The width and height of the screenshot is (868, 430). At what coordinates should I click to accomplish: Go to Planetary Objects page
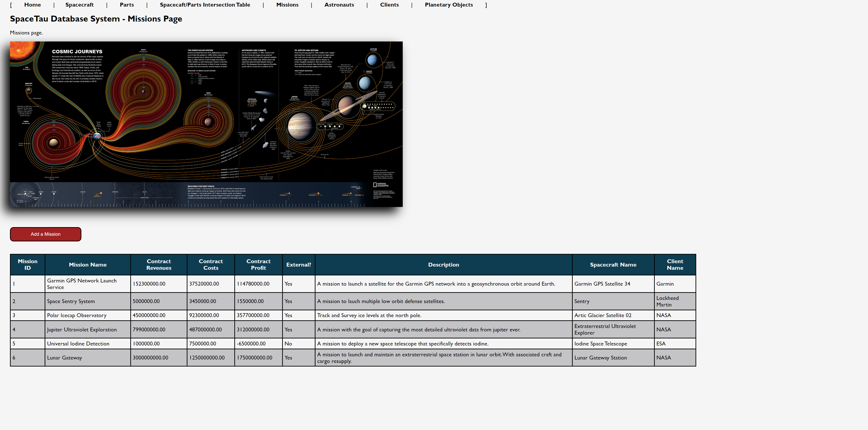pos(449,5)
